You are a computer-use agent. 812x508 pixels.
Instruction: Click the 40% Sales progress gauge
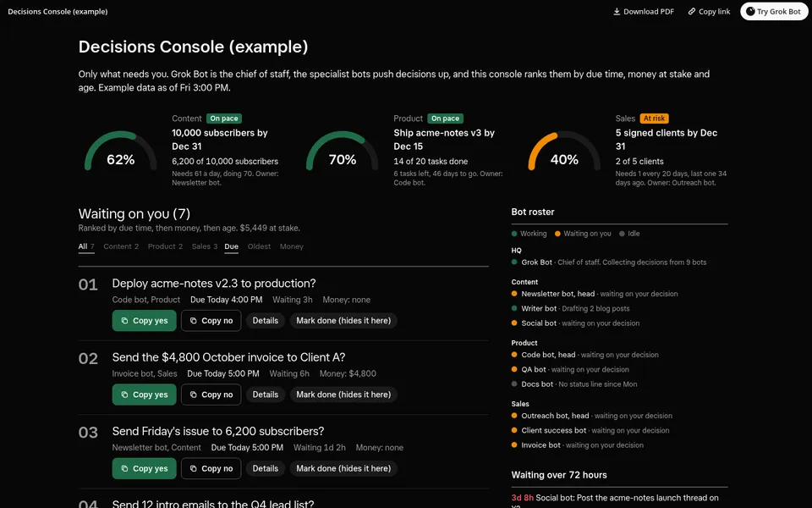coord(564,152)
